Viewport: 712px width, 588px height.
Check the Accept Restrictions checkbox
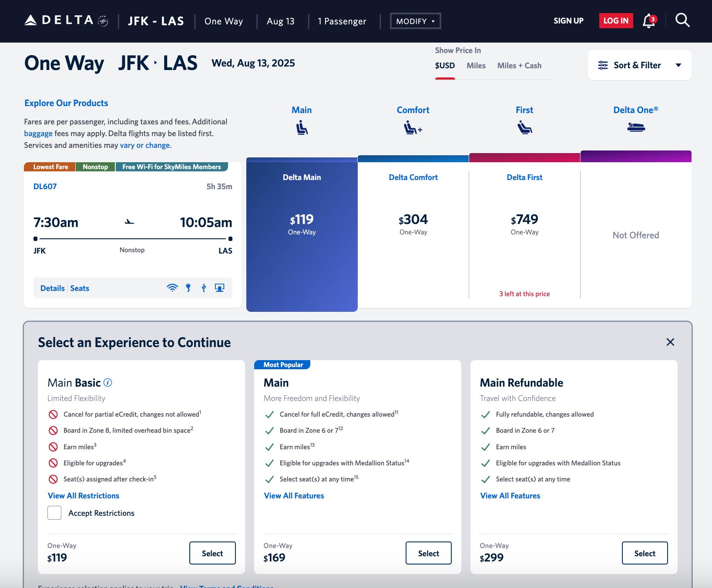(x=54, y=513)
